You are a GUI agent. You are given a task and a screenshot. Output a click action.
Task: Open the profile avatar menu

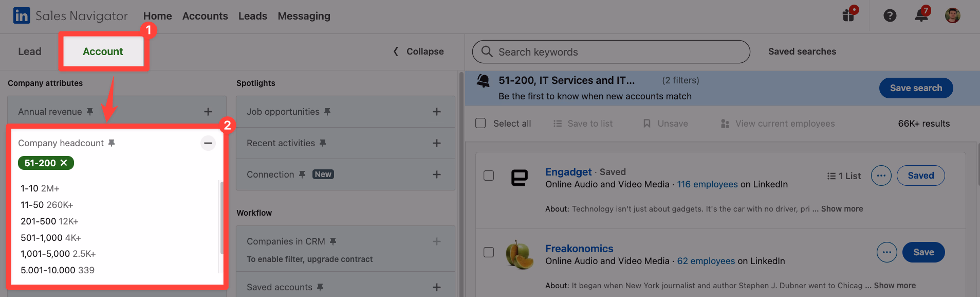point(953,15)
